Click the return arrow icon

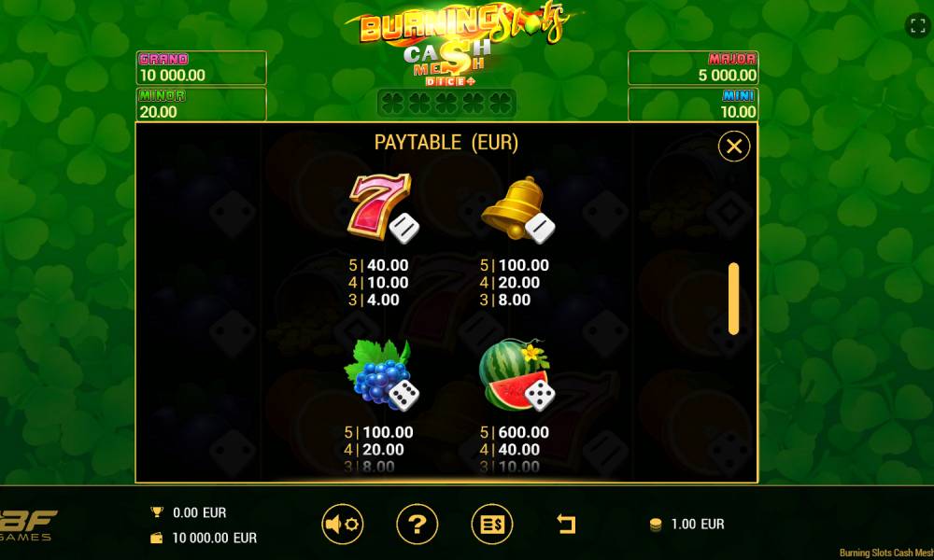pyautogui.click(x=566, y=524)
